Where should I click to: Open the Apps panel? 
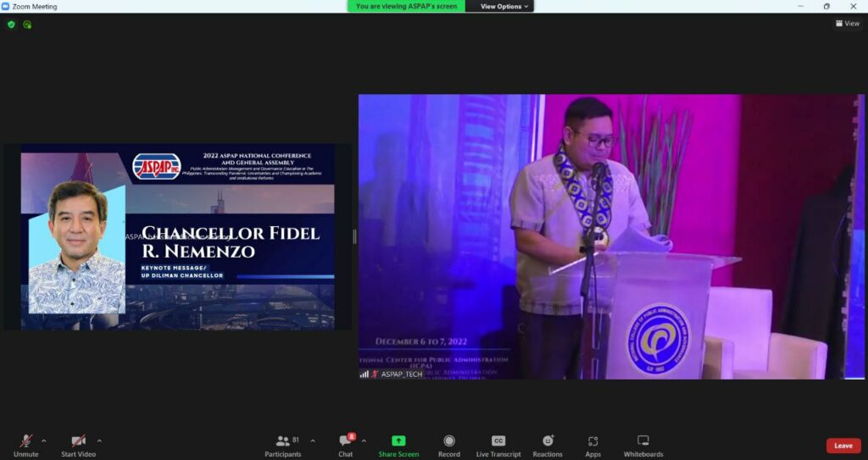(x=593, y=445)
